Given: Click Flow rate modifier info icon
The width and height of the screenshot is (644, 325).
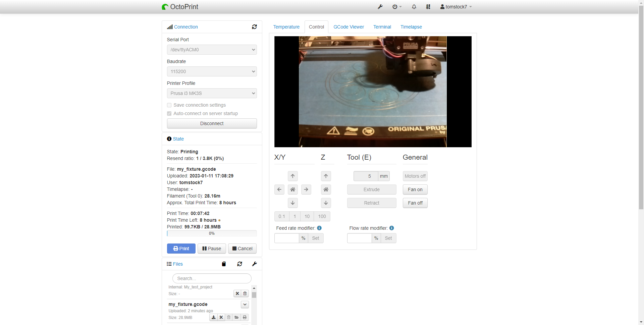Looking at the screenshot, I should point(392,228).
